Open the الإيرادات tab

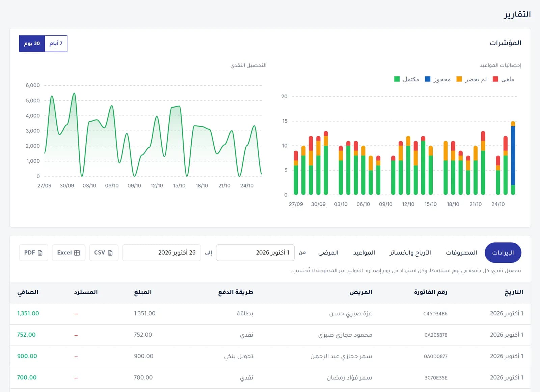[x=503, y=253]
